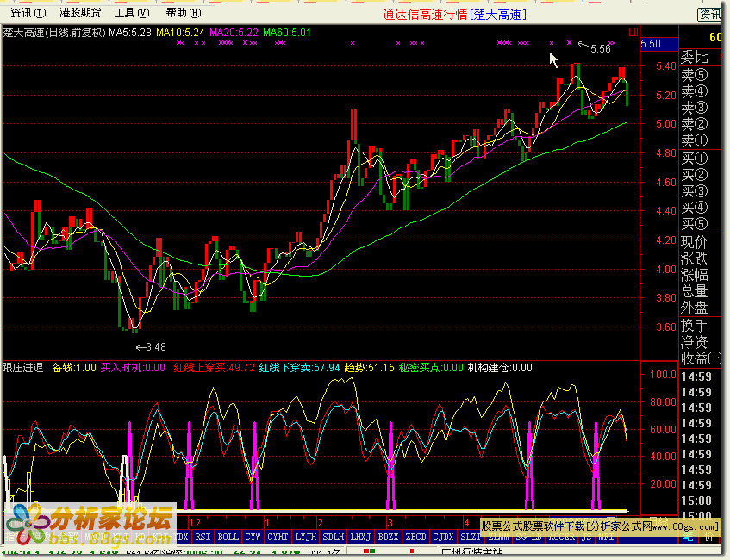Image resolution: width=730 pixels, height=560 pixels.
Task: Select the CYHT indicator tab
Action: 278,537
